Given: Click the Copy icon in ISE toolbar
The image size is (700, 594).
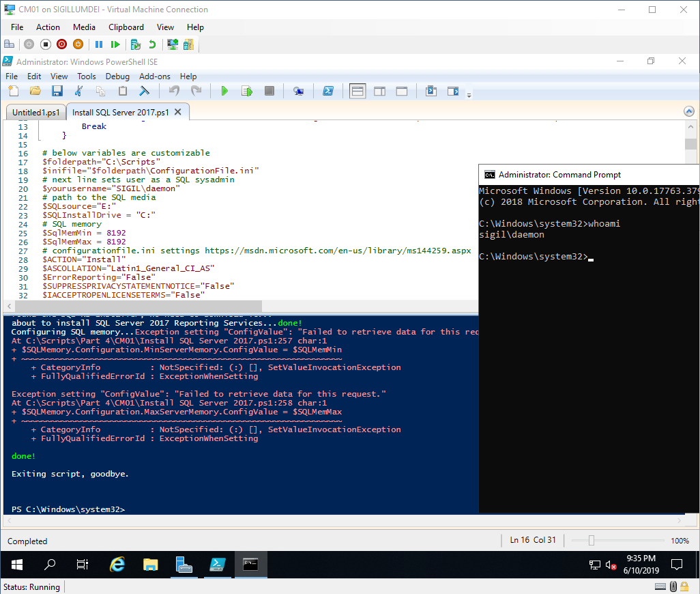Looking at the screenshot, I should click(100, 91).
